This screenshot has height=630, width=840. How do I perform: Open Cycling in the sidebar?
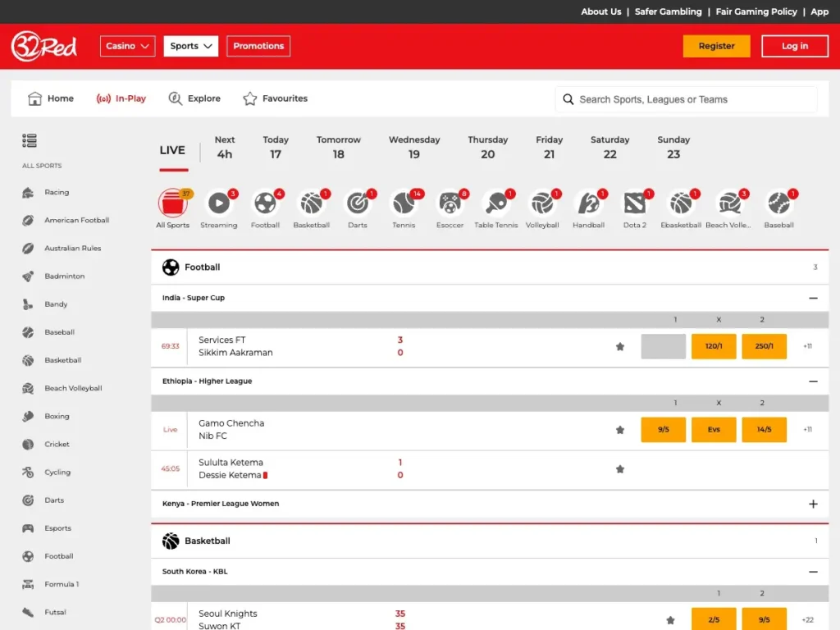coord(57,472)
